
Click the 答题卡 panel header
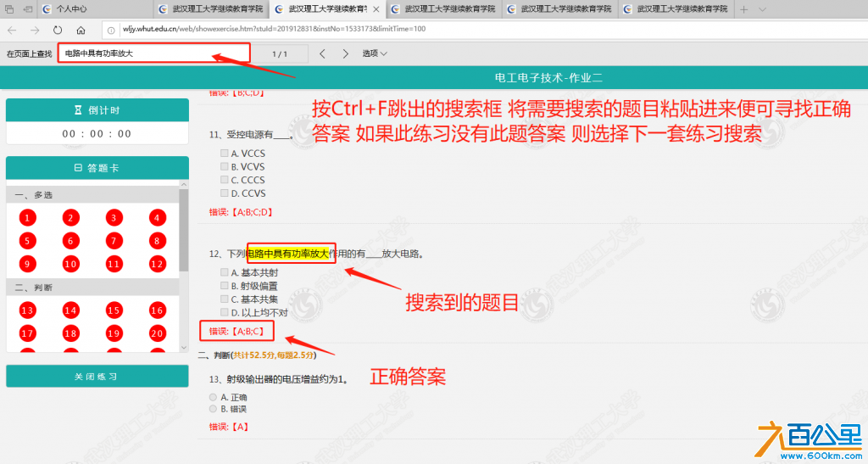coord(97,168)
